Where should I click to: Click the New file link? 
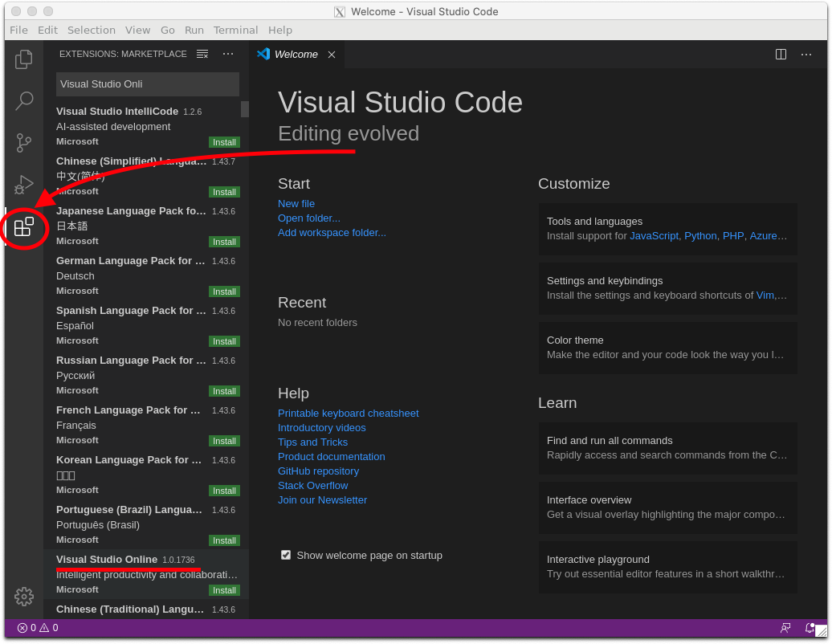pos(296,204)
